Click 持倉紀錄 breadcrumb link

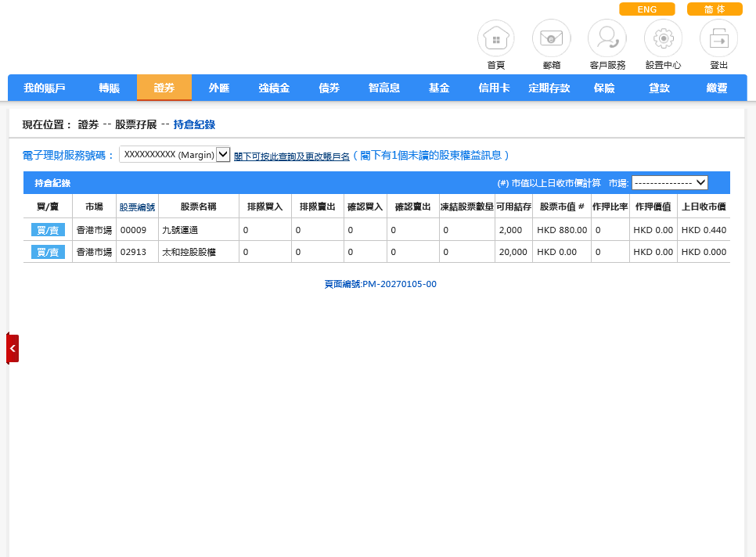[194, 124]
